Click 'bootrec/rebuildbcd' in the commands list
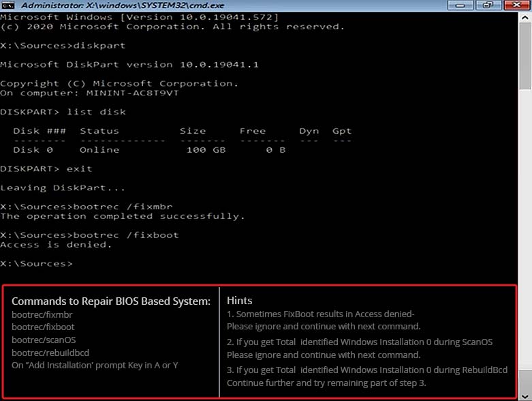532x401 pixels. pyautogui.click(x=50, y=353)
